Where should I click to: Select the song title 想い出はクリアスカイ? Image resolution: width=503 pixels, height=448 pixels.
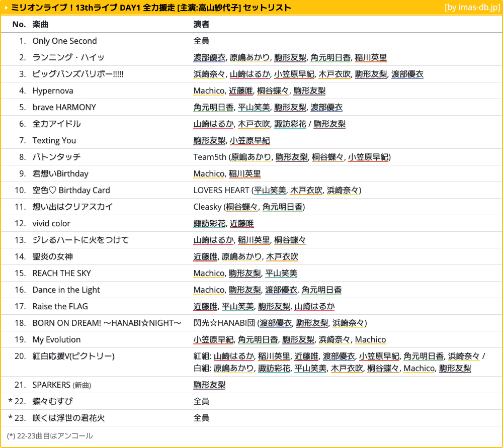click(x=72, y=207)
